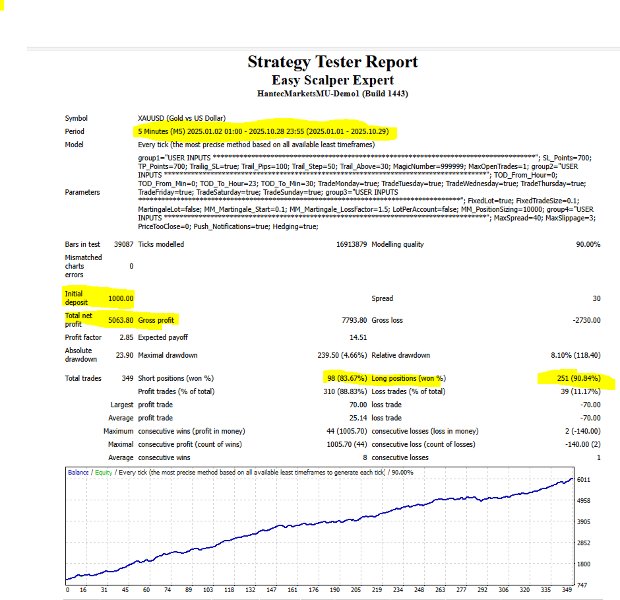Viewport: 620px width, 600px height.
Task: Click the XAUUSD symbol value
Action: [x=181, y=118]
